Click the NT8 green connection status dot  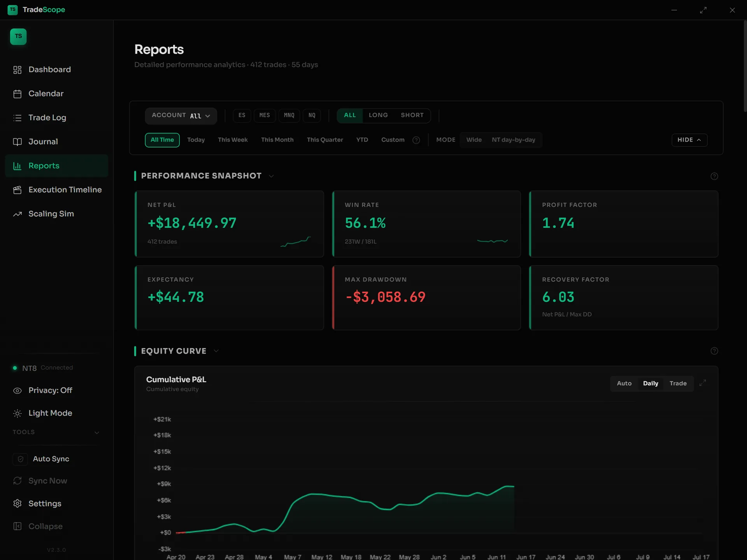[15, 368]
